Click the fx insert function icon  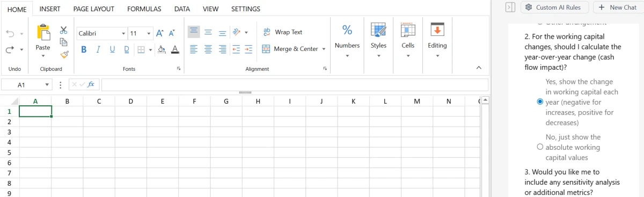pos(91,84)
